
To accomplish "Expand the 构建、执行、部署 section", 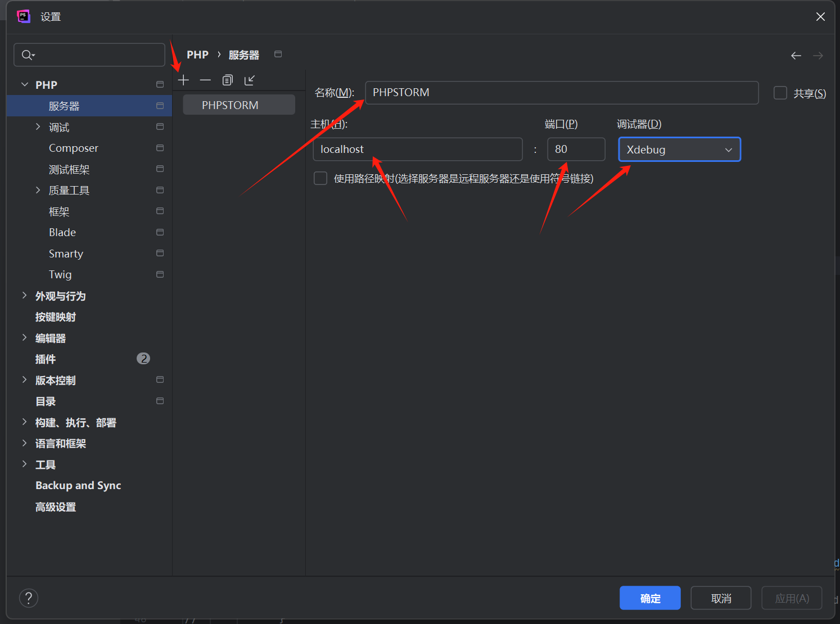I will click(x=24, y=422).
